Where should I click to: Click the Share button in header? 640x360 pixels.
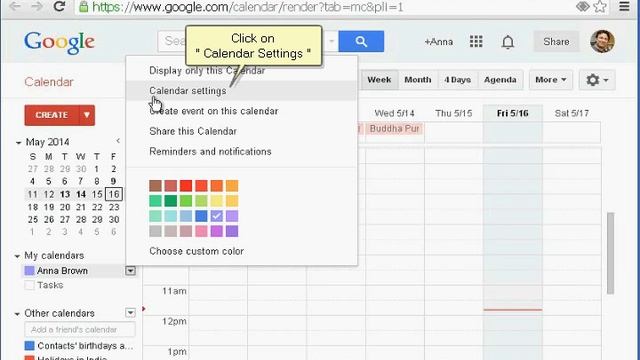point(556,42)
